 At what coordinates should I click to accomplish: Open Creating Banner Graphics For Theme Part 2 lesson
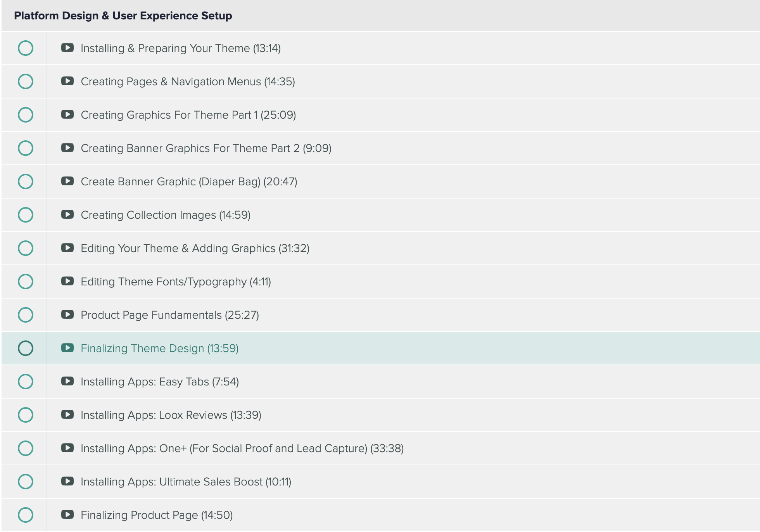tap(206, 148)
